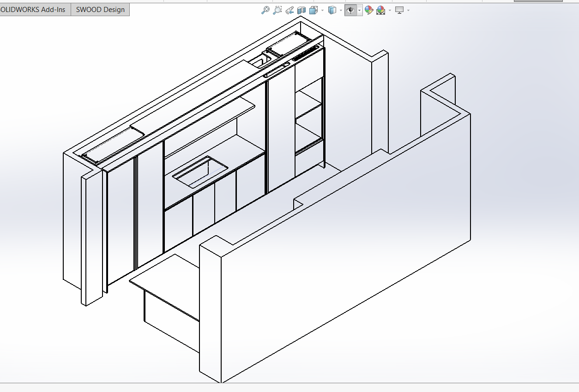Click the Apply Scene icon
The width and height of the screenshot is (579, 392).
380,10
